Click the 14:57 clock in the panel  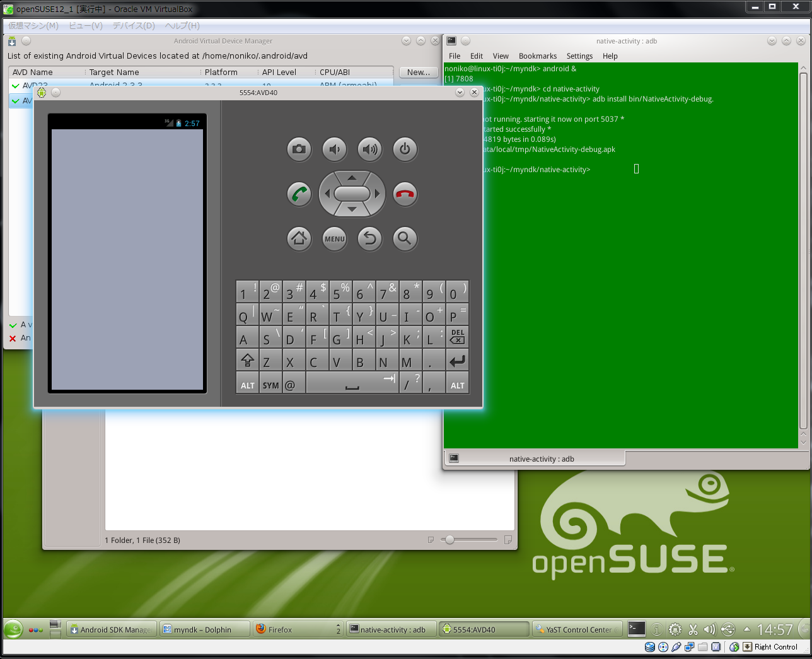775,629
